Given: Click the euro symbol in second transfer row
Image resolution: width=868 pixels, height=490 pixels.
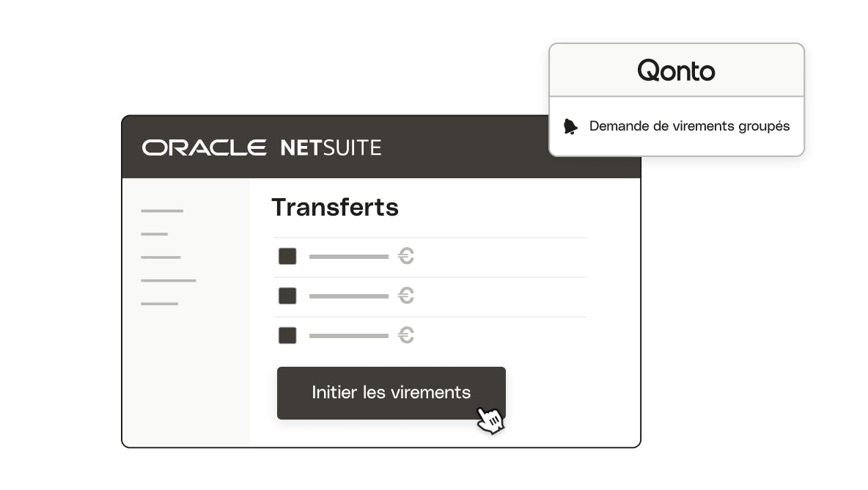Looking at the screenshot, I should [x=405, y=296].
